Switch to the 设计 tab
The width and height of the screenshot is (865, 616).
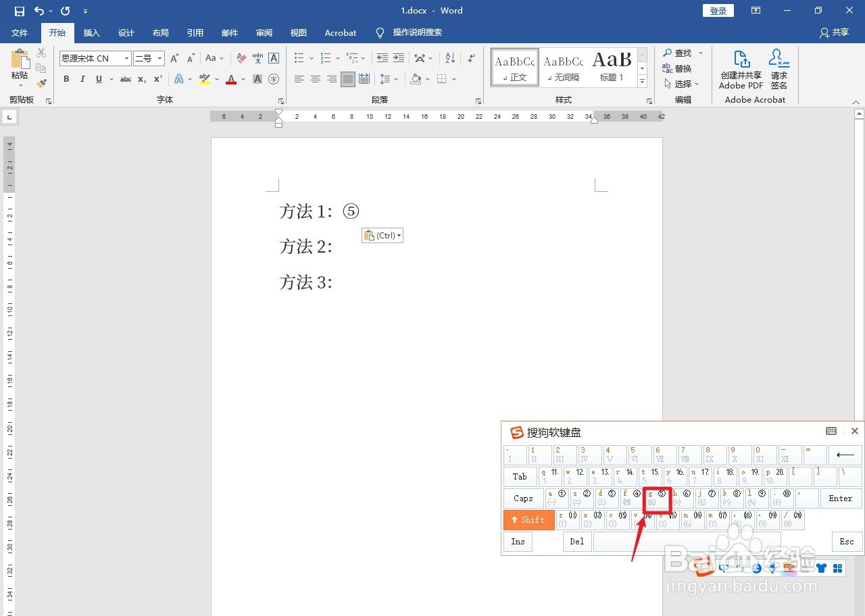pos(126,32)
